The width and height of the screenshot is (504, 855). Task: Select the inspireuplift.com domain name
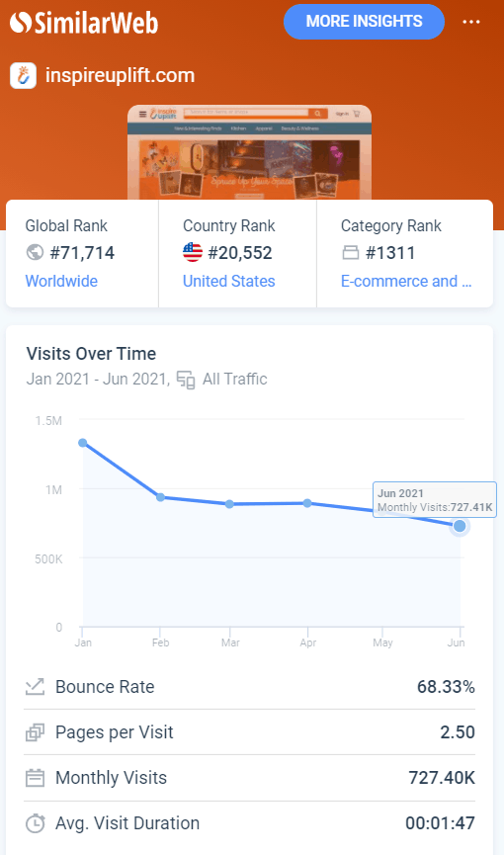tap(120, 75)
